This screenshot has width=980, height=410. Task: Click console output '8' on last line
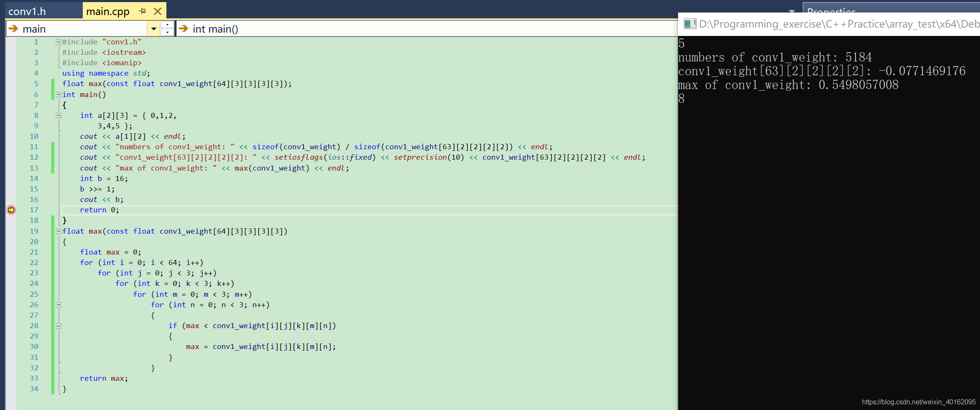(x=681, y=99)
